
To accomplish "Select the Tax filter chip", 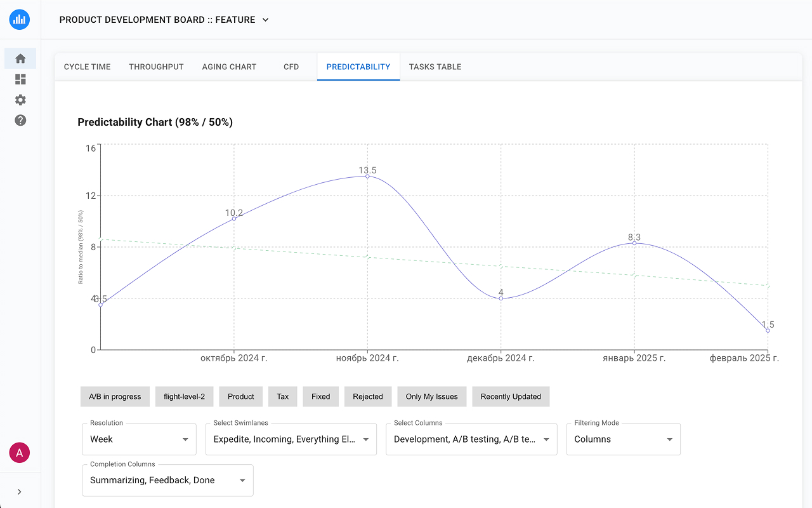I will pos(282,396).
